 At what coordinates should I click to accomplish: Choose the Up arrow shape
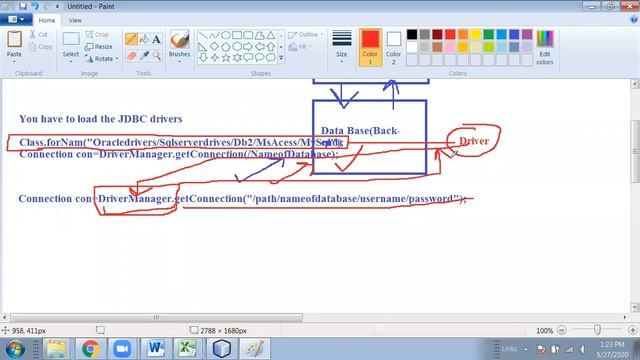271,47
